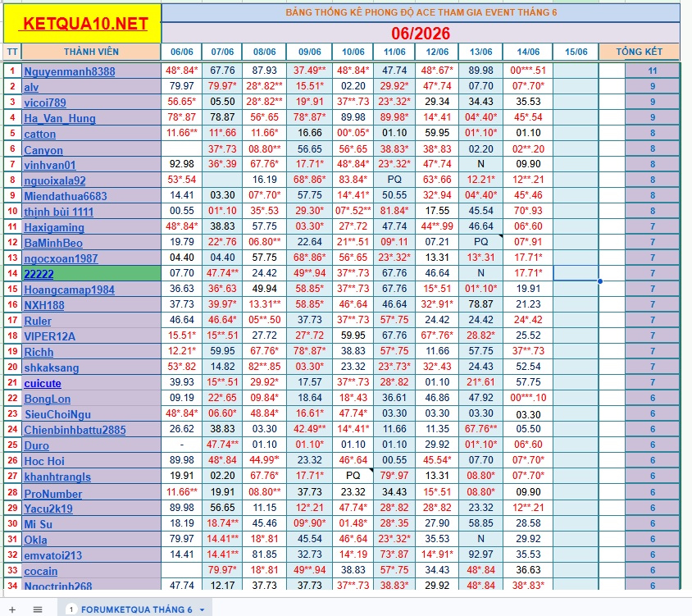The height and width of the screenshot is (616, 692).
Task: Select the TT column header cell
Action: [12, 52]
